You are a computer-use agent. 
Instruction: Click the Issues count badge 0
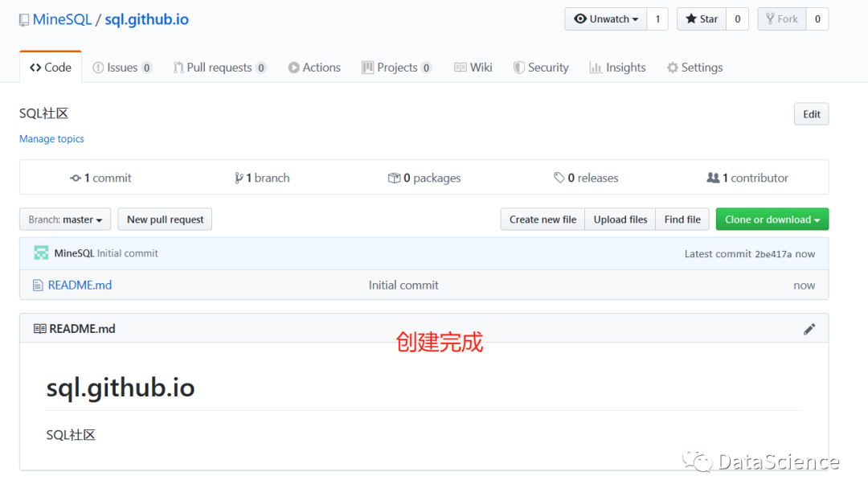[x=147, y=68]
